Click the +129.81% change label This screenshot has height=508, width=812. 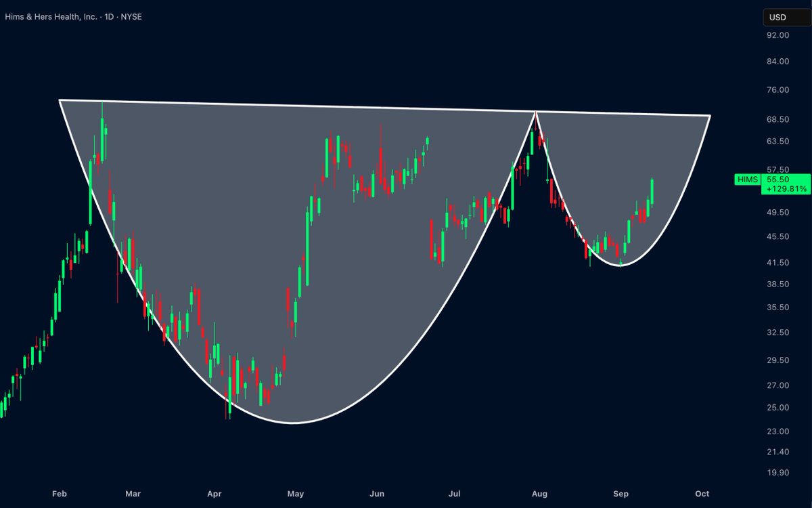[785, 190]
